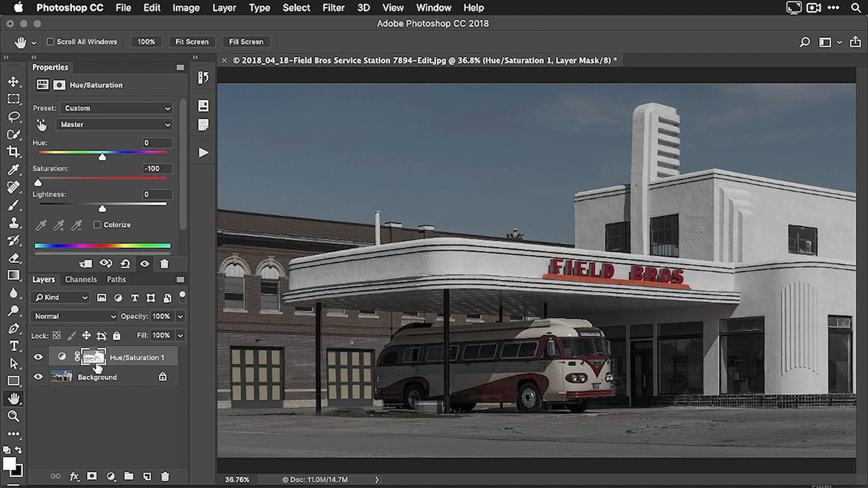868x488 pixels.
Task: Swap foreground and background colors
Action: (x=19, y=450)
